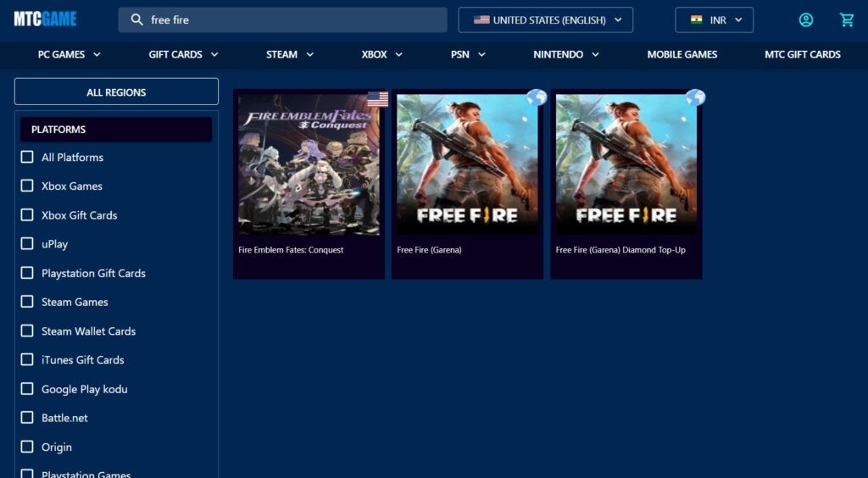Check the All Platforms checkbox

27,157
